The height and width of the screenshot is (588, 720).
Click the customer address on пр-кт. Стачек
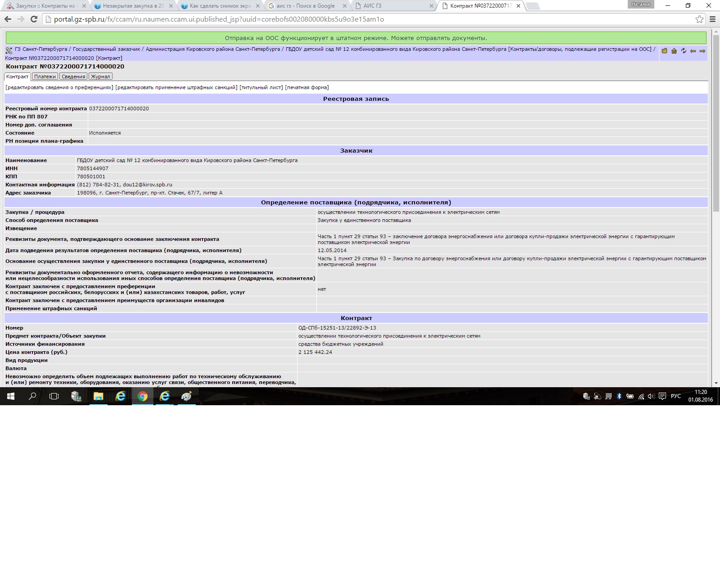coord(150,193)
